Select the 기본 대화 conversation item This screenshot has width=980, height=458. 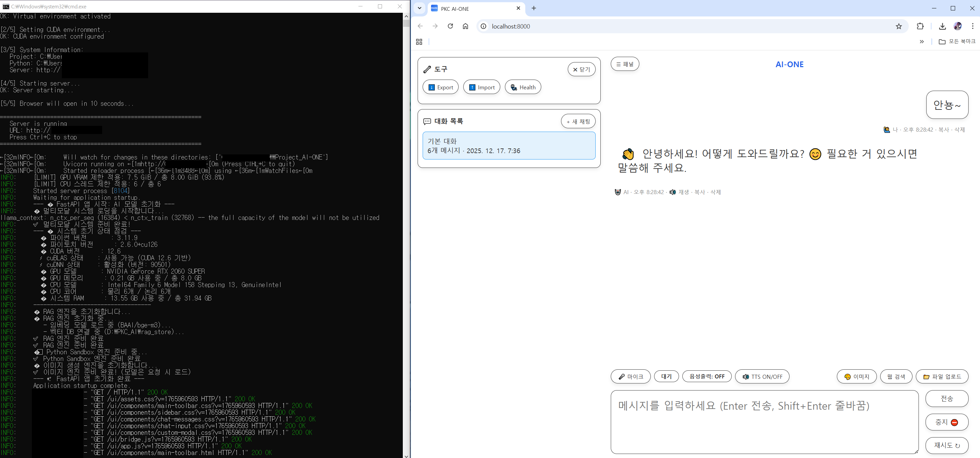tap(509, 146)
